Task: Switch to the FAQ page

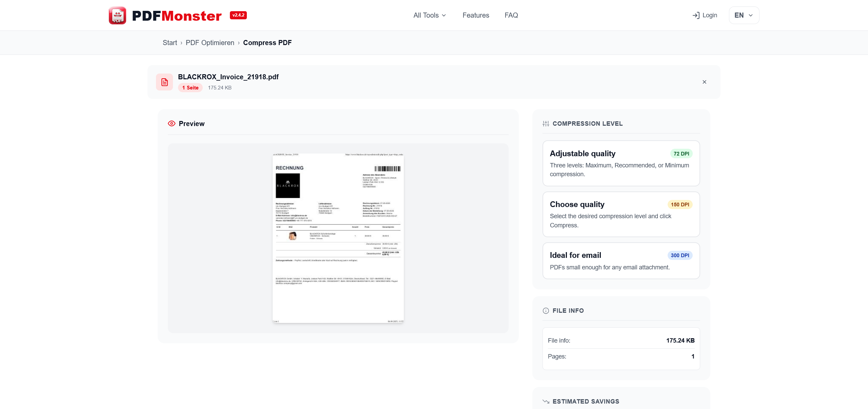Action: 511,15
